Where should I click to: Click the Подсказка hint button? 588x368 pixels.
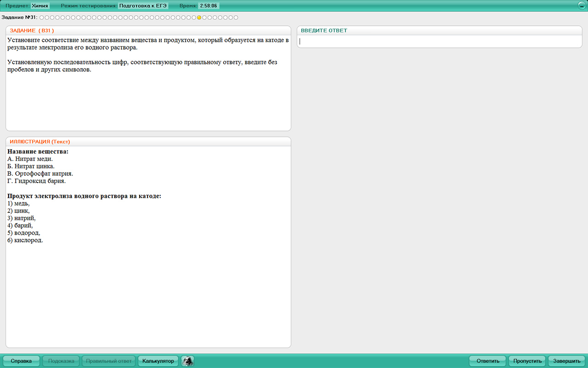tap(61, 361)
